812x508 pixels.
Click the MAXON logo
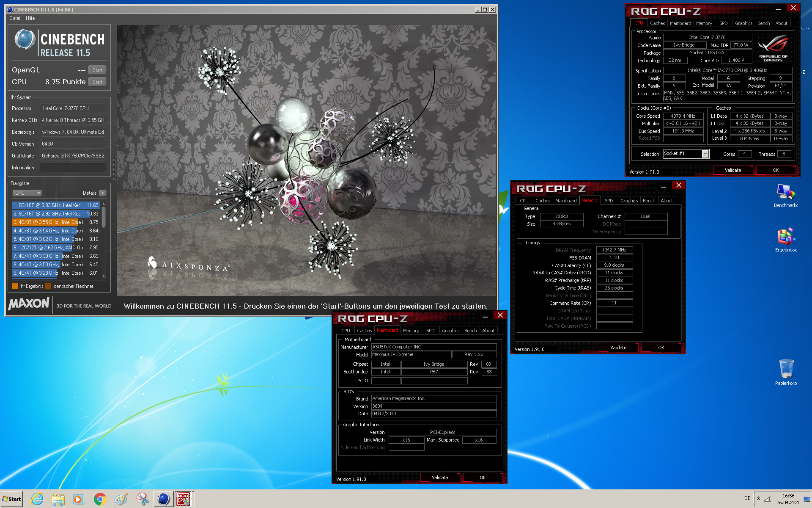point(29,304)
